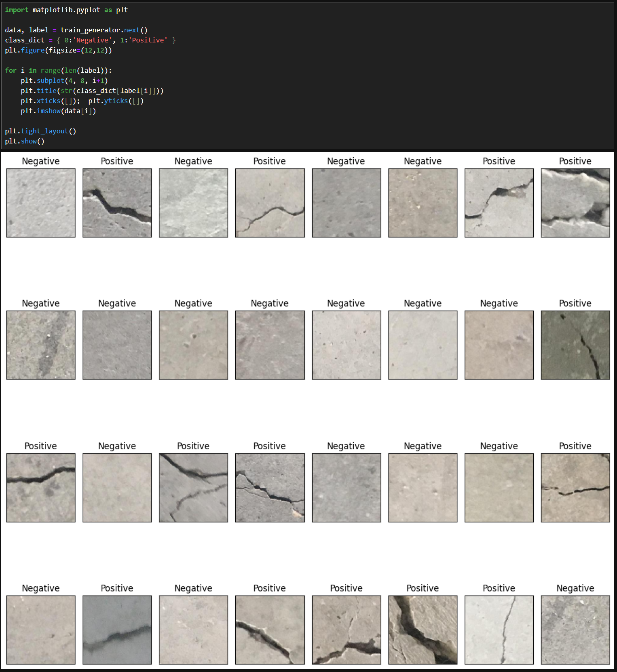Click the 'Negative' title over the last bottom-row image

point(575,588)
